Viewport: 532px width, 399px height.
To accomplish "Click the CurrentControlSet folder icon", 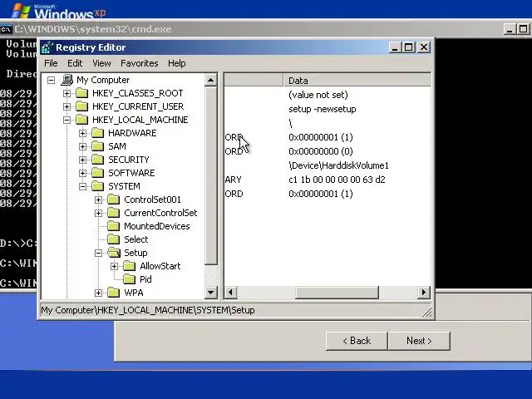I will point(113,213).
